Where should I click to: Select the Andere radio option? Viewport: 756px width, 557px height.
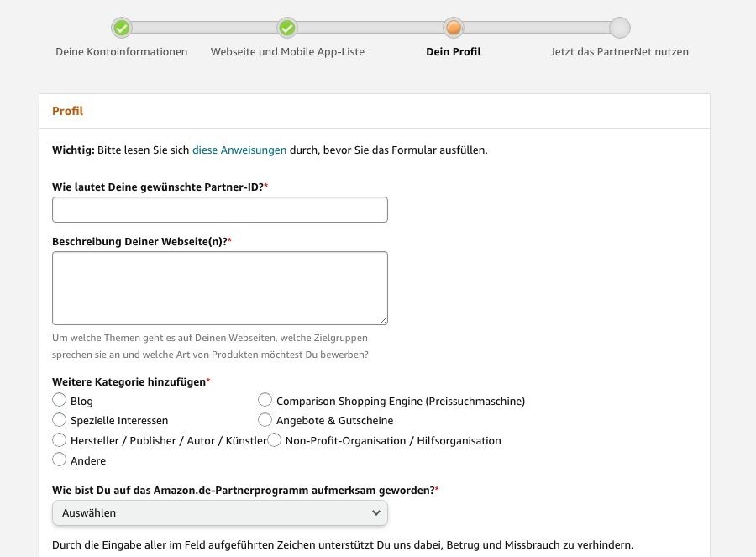(60, 460)
